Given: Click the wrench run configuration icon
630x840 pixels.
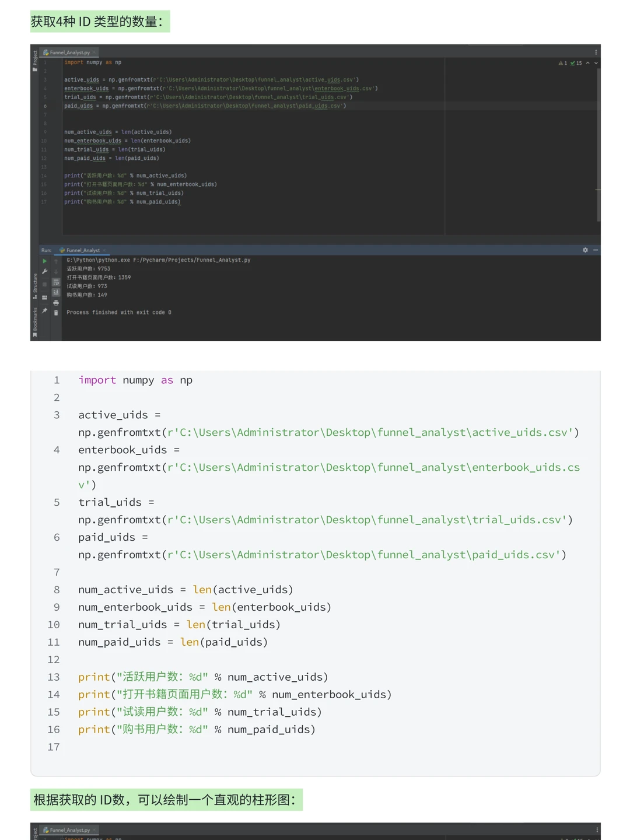Looking at the screenshot, I should coord(44,271).
